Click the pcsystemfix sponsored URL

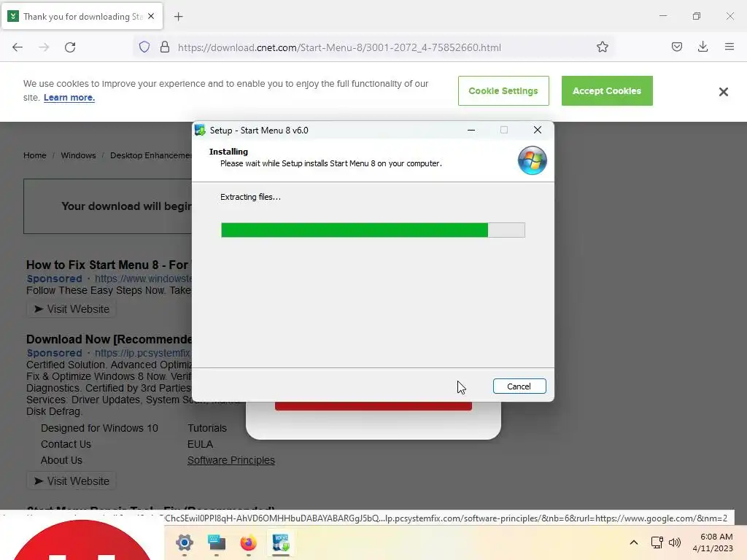click(143, 353)
